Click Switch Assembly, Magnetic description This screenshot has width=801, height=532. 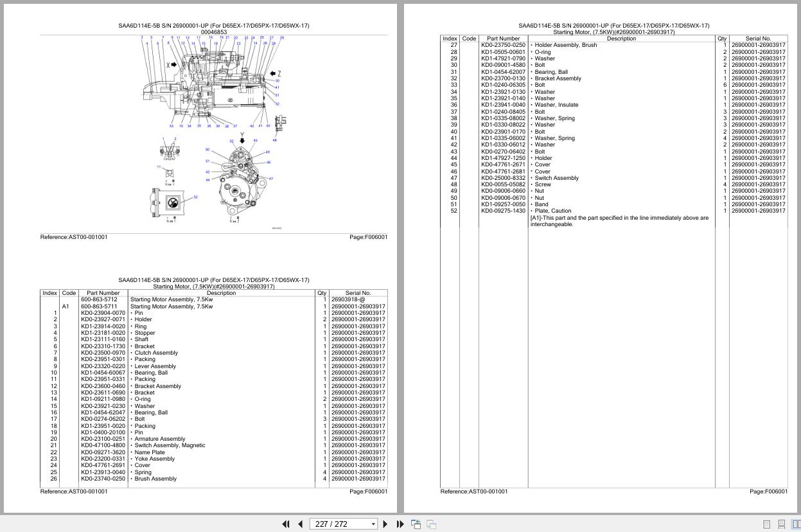170,445
